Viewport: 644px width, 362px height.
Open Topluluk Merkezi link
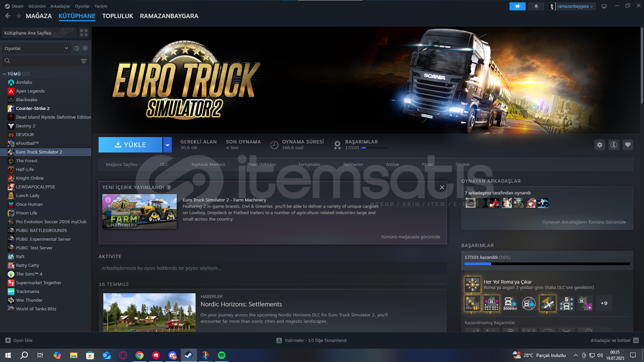point(208,164)
